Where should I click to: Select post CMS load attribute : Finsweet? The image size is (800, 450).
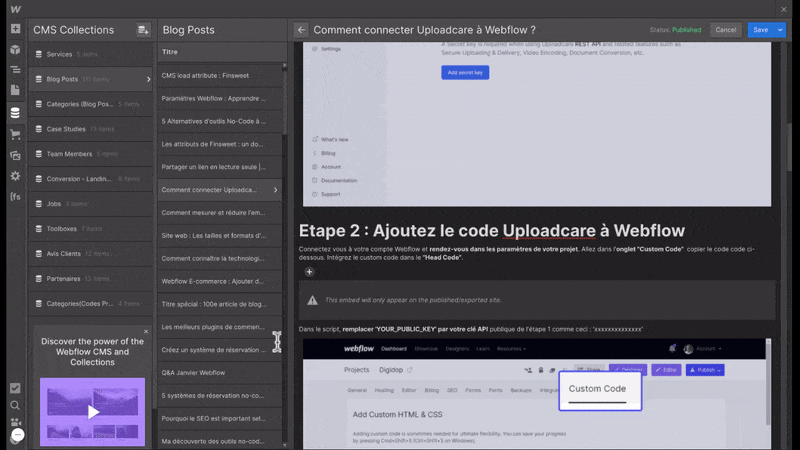(220, 76)
